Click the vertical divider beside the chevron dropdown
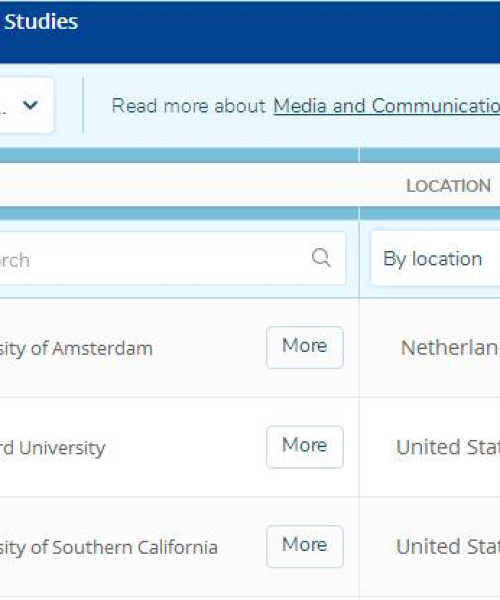 [x=83, y=105]
